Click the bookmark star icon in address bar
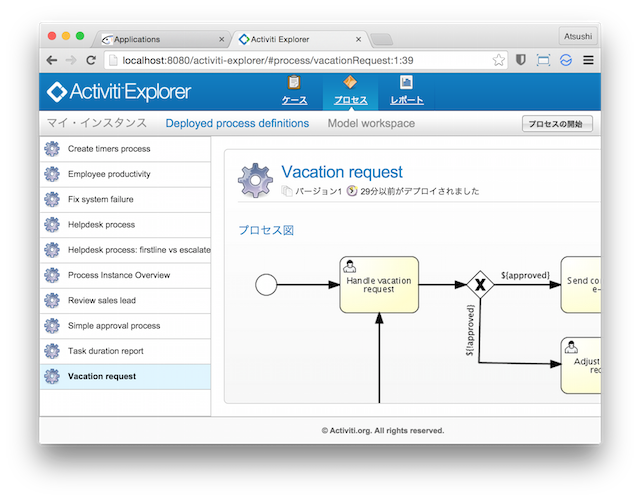This screenshot has width=640, height=500. click(x=499, y=60)
